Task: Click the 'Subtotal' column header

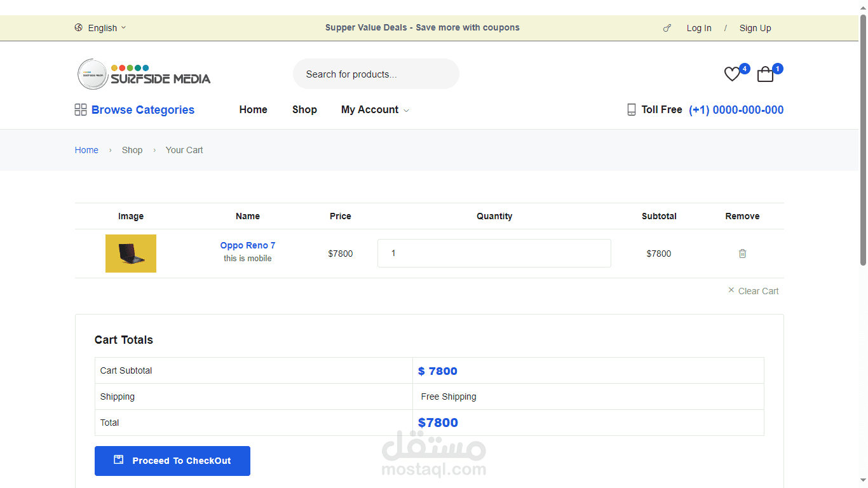Action: (x=659, y=216)
